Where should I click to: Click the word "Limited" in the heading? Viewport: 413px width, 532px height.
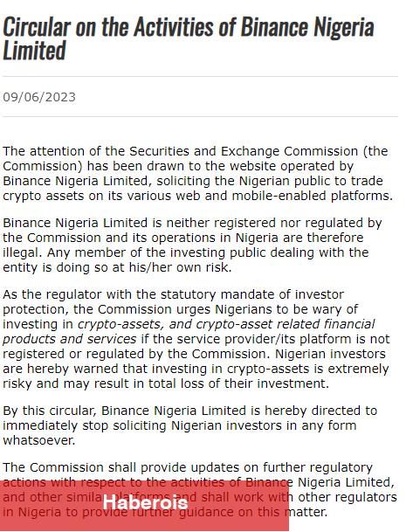[34, 50]
